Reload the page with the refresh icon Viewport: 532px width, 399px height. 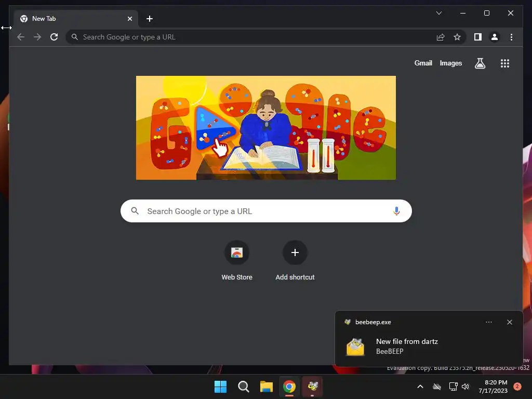click(x=54, y=37)
